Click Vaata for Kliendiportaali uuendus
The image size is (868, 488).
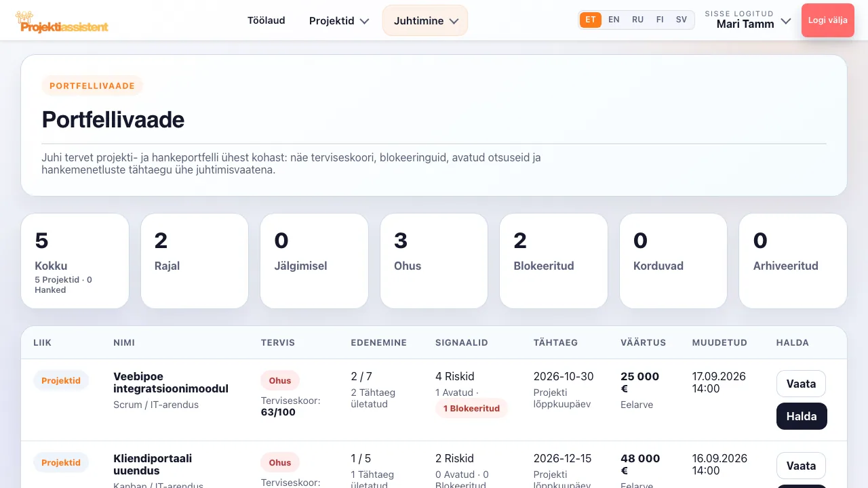click(x=801, y=466)
